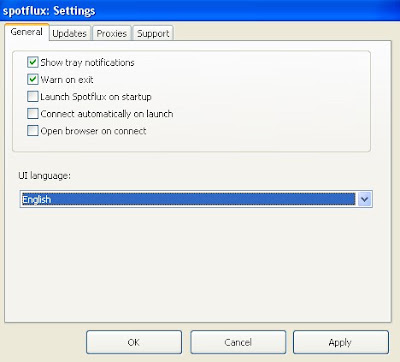
Task: Click the UI language label
Action: [x=44, y=175]
